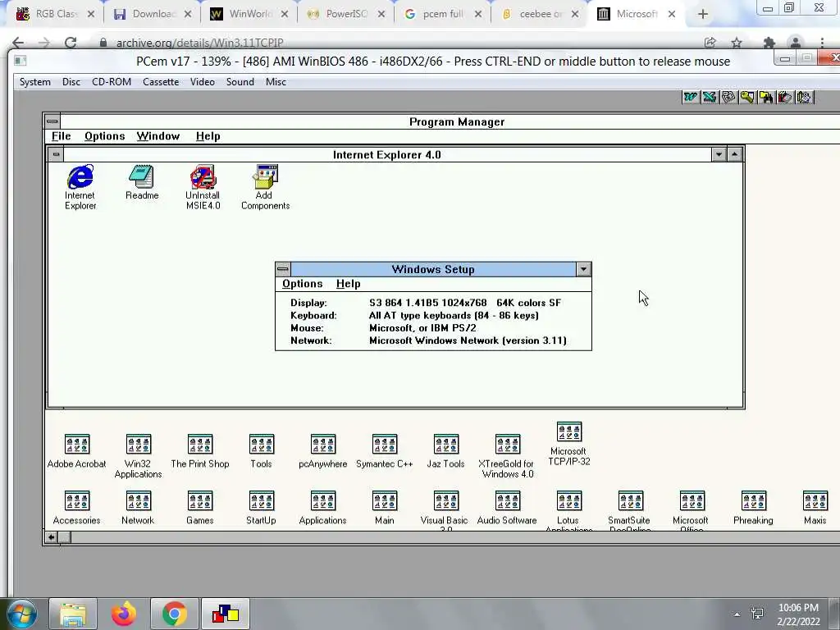Open Program Manager File menu
This screenshot has width=840, height=630.
point(61,136)
